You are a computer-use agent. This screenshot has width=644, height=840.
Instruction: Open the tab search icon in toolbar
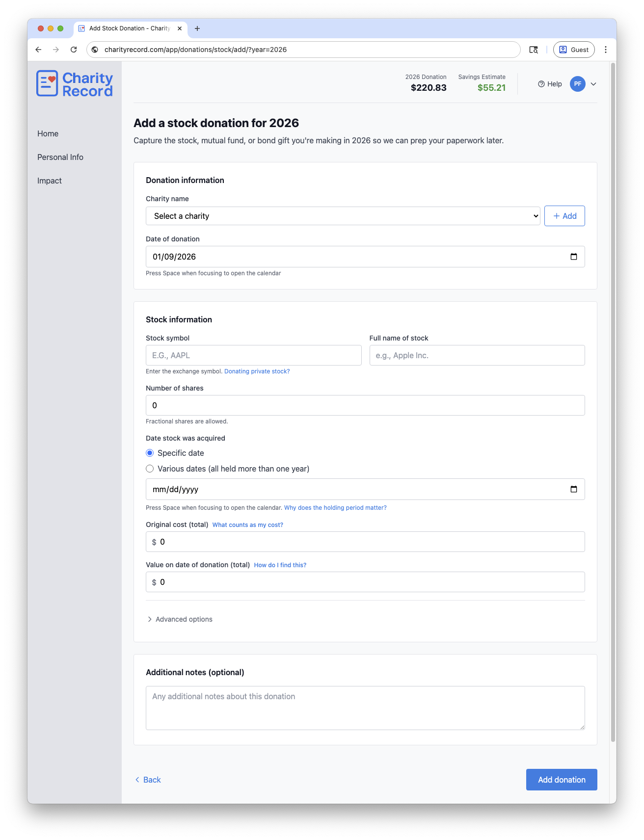point(534,50)
